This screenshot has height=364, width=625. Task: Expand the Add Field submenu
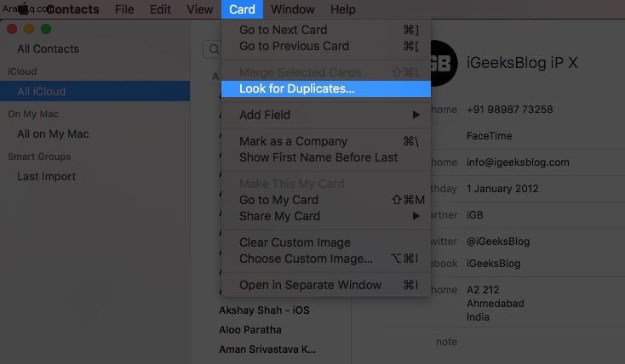(x=326, y=115)
